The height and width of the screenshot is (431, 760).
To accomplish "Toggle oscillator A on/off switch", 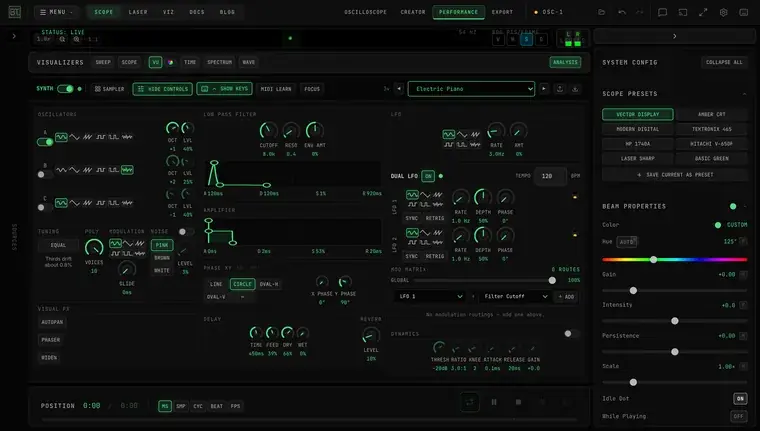I will (45, 142).
